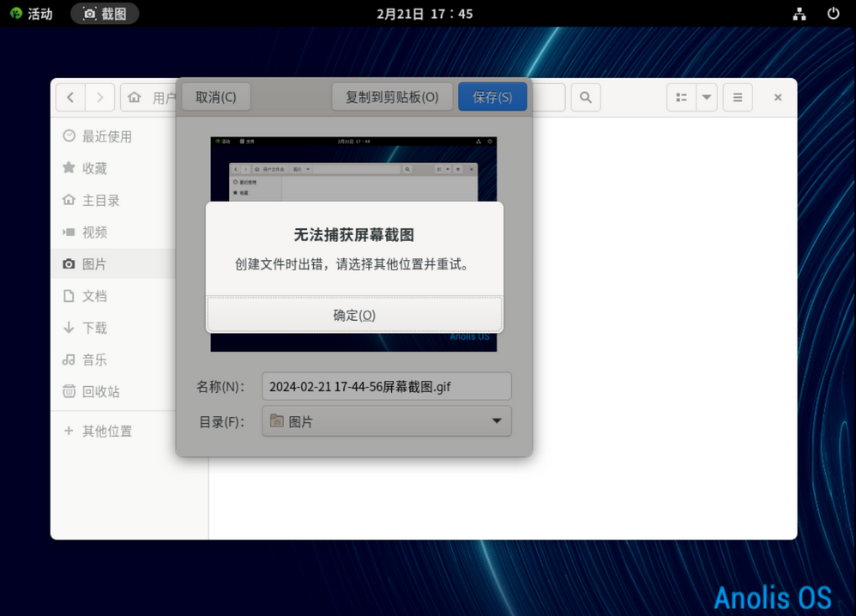This screenshot has width=856, height=616.
Task: Select 最近使用 in the sidebar
Action: click(x=106, y=136)
